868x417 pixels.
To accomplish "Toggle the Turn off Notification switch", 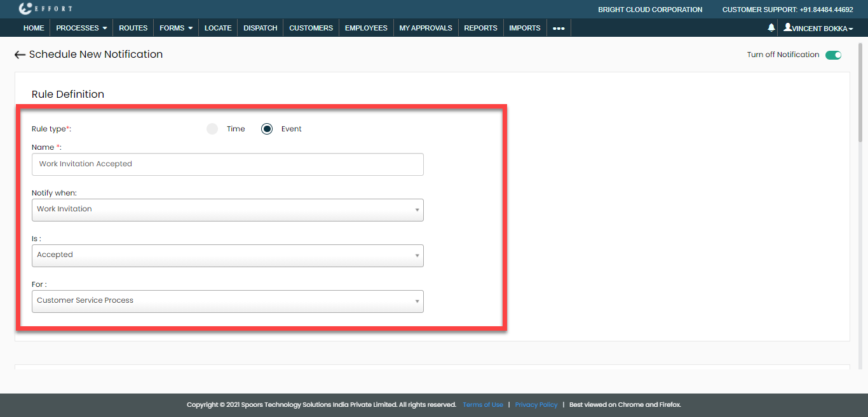I will [833, 55].
